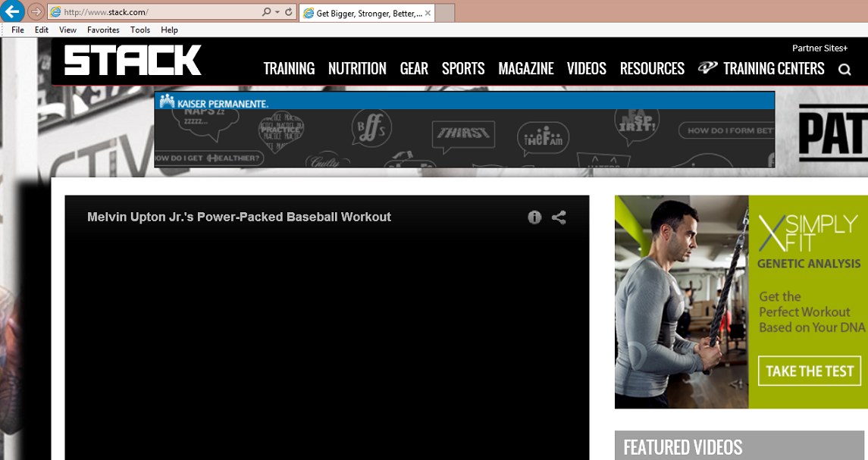The image size is (868, 460).
Task: Expand the Partner Sites+ menu
Action: coord(820,48)
